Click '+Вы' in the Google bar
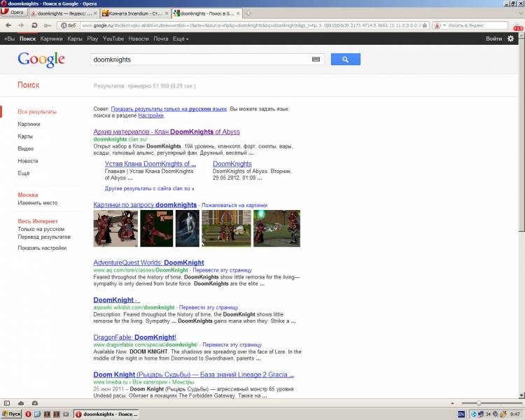This screenshot has width=525, height=420. click(x=9, y=39)
